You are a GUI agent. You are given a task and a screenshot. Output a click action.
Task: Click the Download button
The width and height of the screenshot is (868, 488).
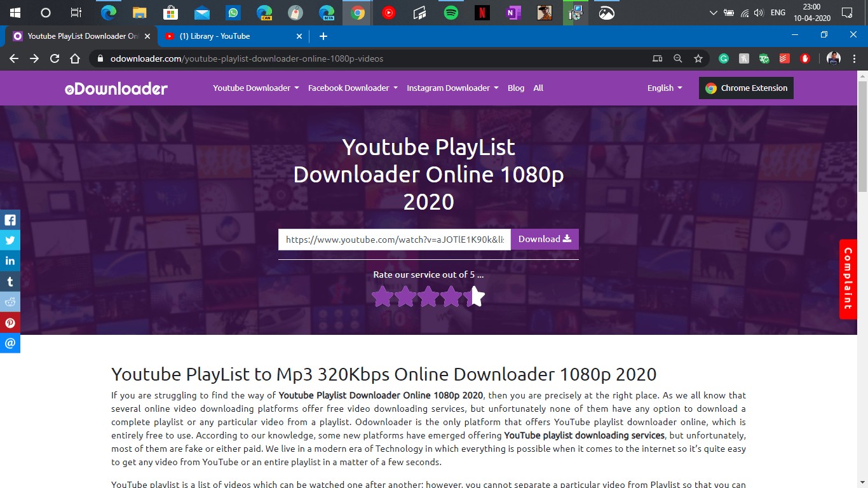click(545, 240)
